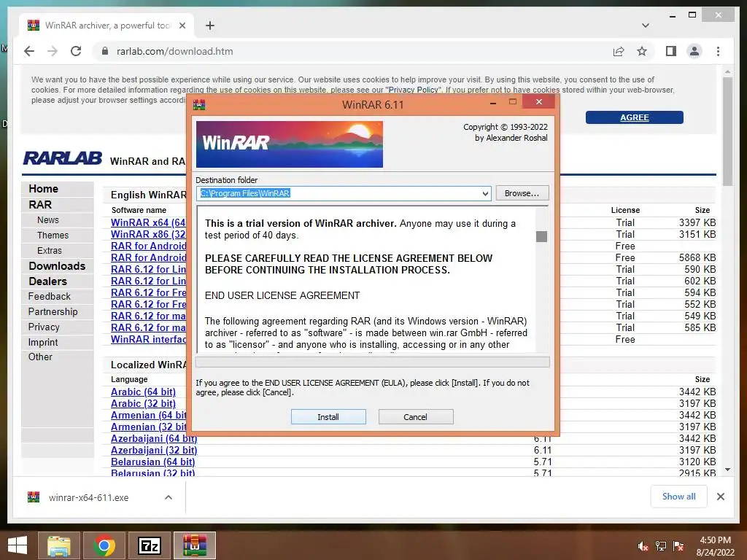
Task: Click the Azerbaijani (64 bit) link
Action: tap(154, 438)
